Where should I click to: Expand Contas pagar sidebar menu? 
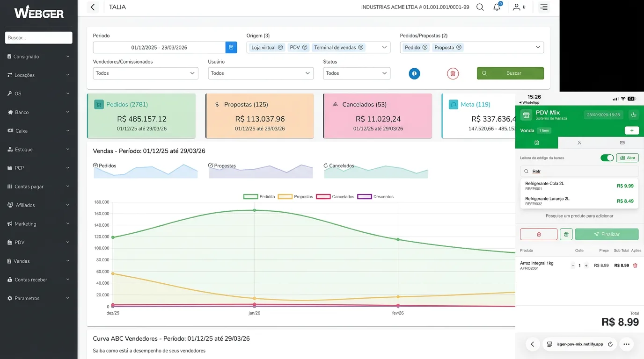38,187
